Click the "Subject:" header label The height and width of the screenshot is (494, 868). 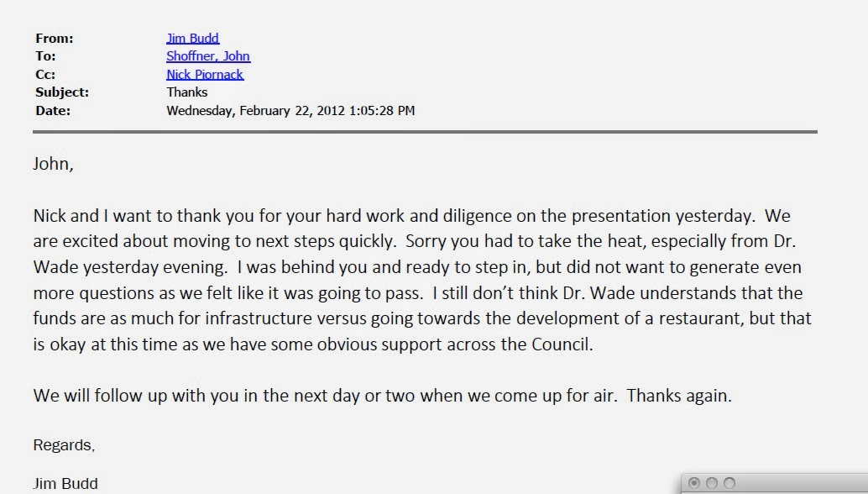point(62,92)
